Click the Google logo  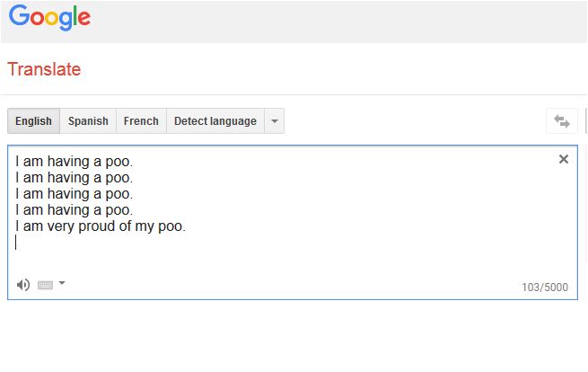pos(49,18)
